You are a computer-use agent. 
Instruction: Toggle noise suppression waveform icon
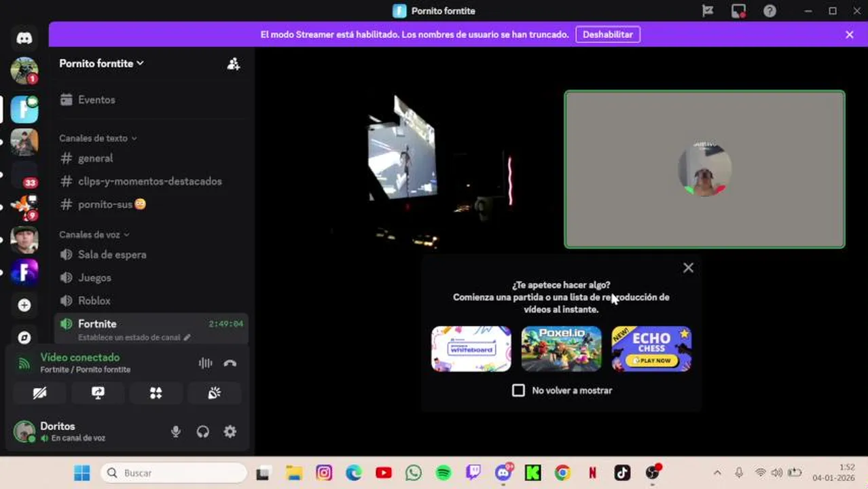205,363
